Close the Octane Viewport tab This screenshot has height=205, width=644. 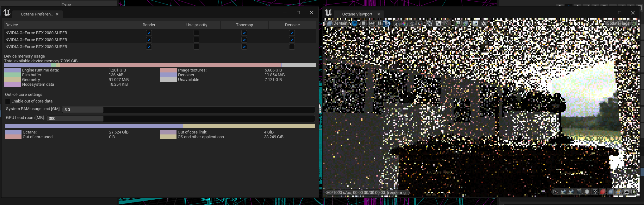click(379, 14)
